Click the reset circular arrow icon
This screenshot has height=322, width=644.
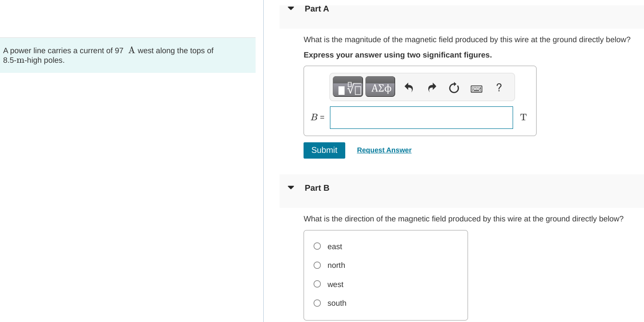tap(454, 88)
